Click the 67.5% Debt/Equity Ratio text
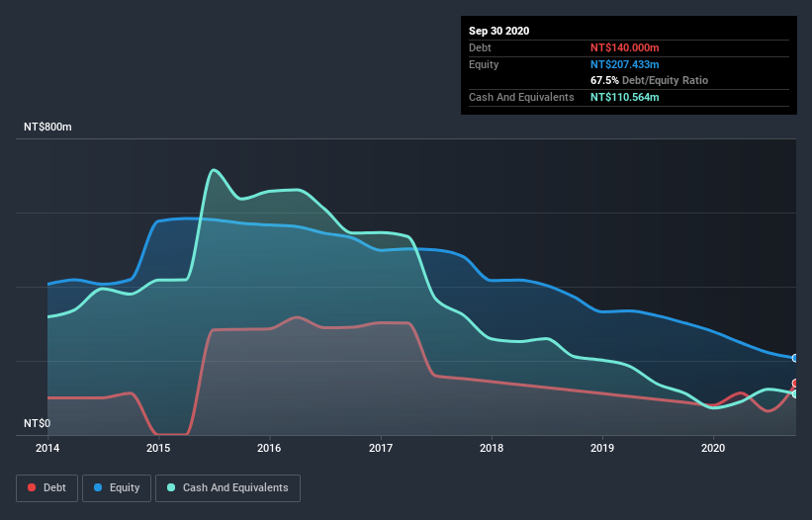This screenshot has width=812, height=520. point(650,80)
